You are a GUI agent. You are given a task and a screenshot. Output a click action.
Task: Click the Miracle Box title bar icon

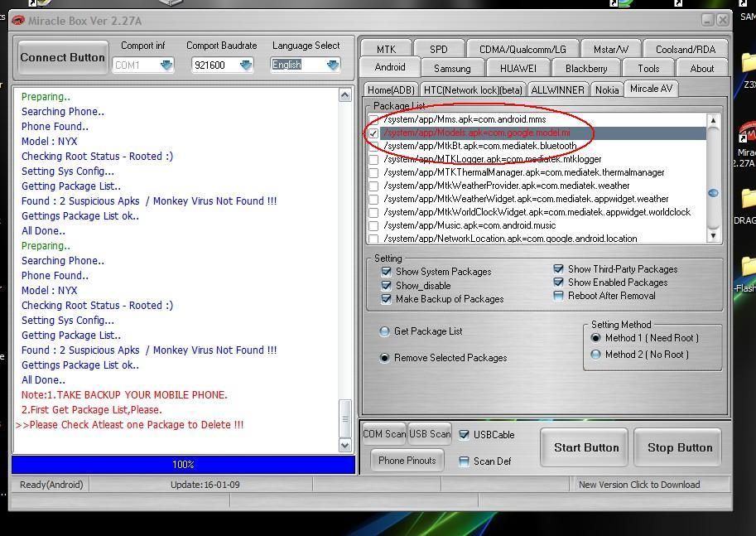pyautogui.click(x=18, y=21)
